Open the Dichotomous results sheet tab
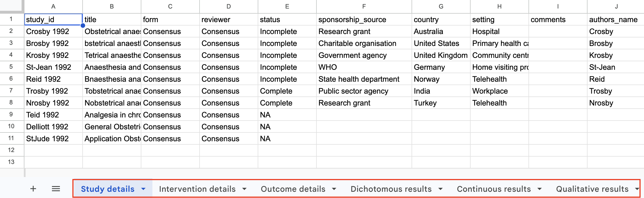The height and width of the screenshot is (198, 644). [391, 189]
